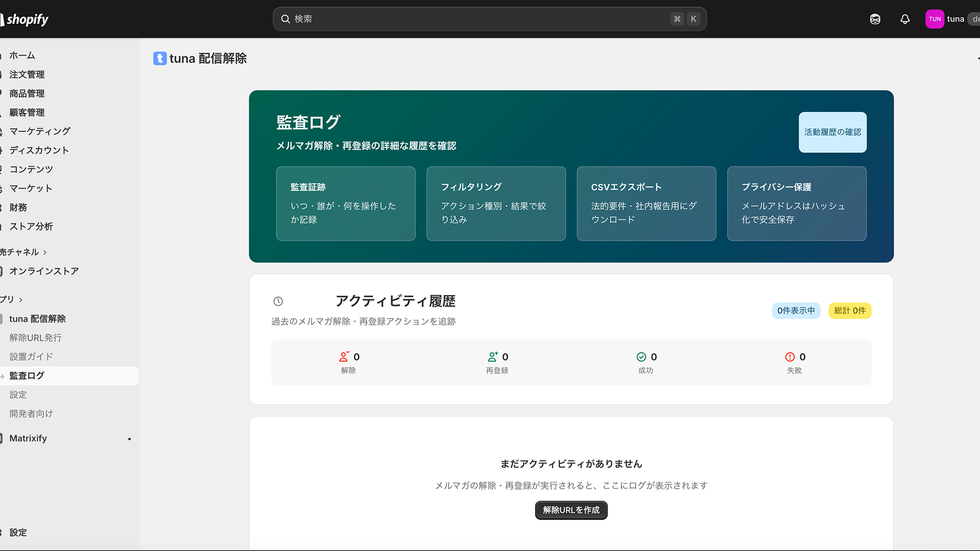Click the アクティビティ履歴 heading
Screen dimensions: 980x551
pyautogui.click(x=396, y=301)
